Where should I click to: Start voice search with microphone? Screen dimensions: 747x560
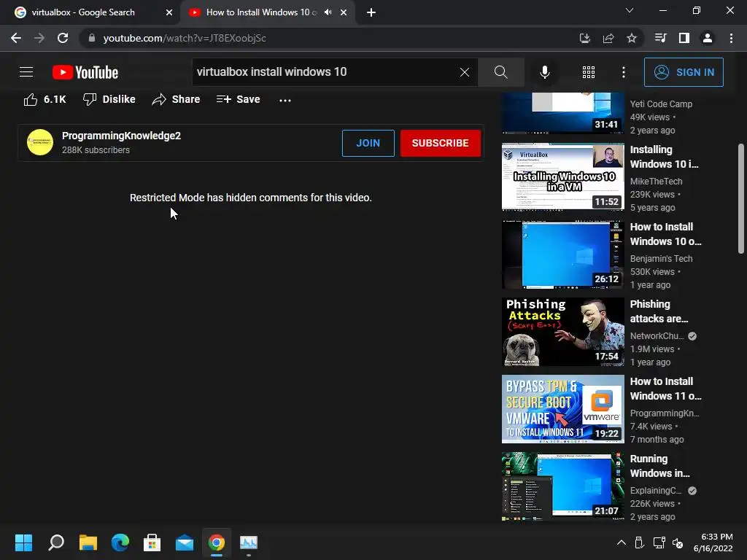click(x=544, y=72)
